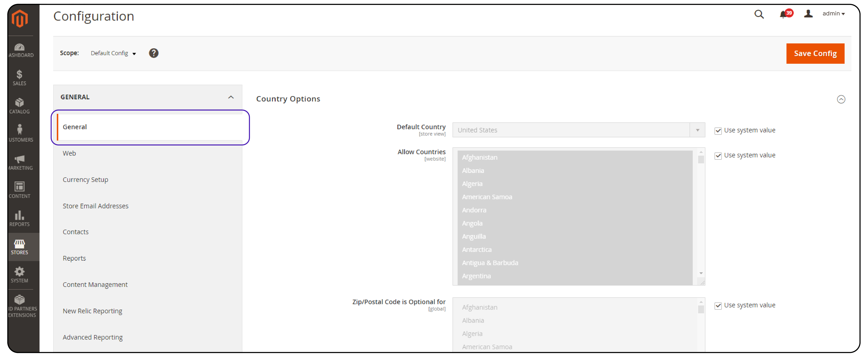Screen dimensions: 868x357
Task: Select Anguilla in Allow Countries list
Action: click(575, 236)
